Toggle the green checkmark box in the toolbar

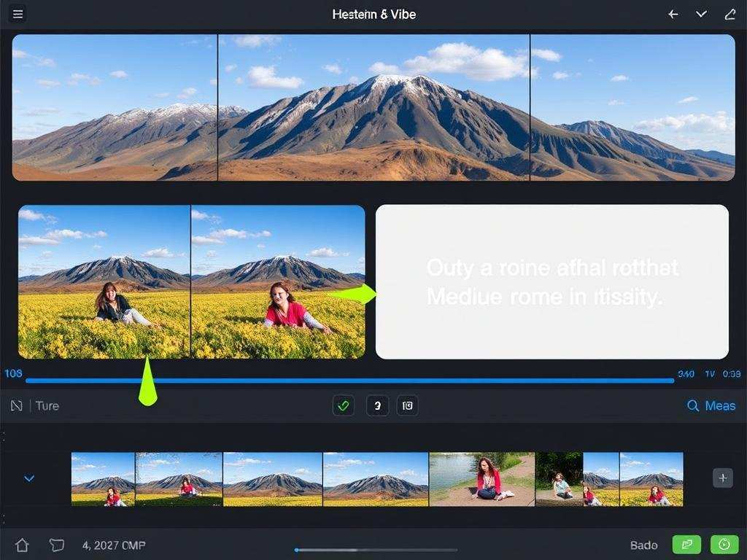coord(344,406)
